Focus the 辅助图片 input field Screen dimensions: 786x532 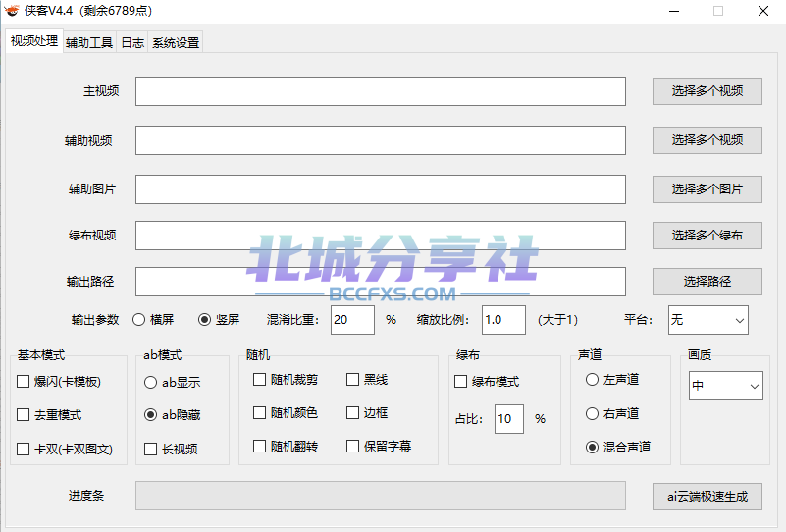pos(381,189)
